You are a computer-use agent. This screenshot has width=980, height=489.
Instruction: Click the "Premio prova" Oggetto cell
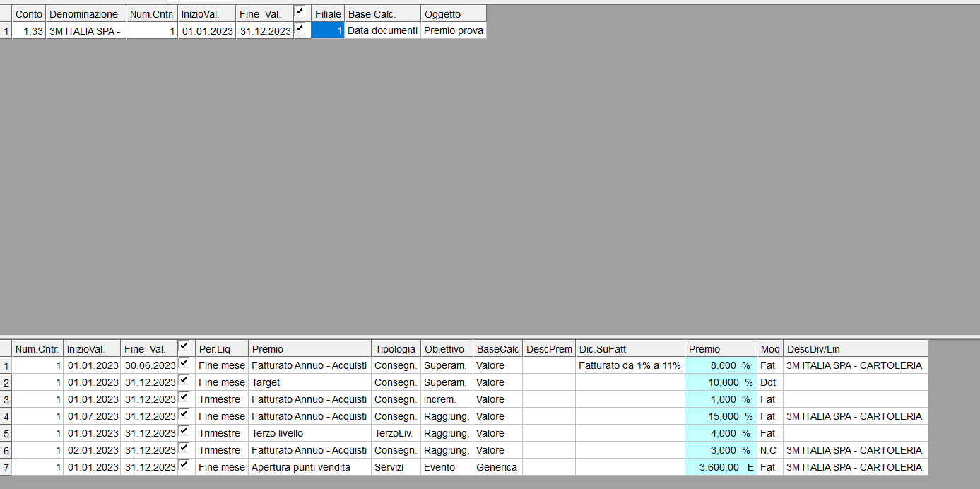pos(453,30)
